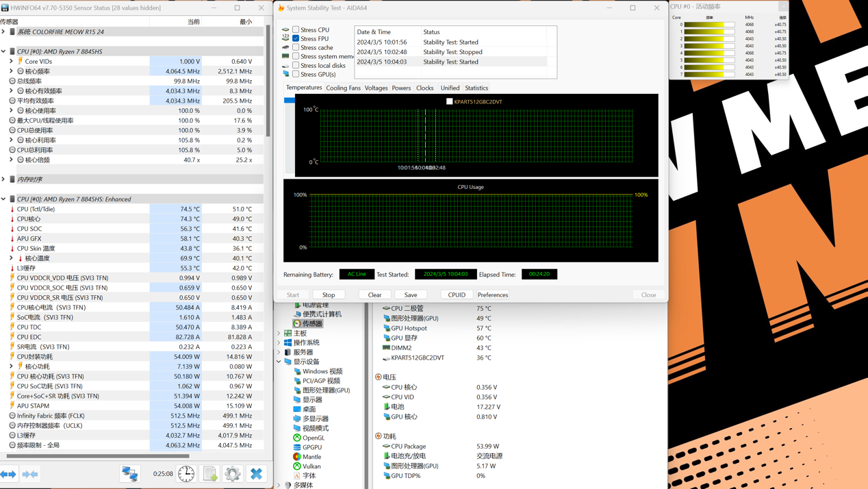
Task: Click the 主板 motherboard icon in tree
Action: (x=288, y=333)
